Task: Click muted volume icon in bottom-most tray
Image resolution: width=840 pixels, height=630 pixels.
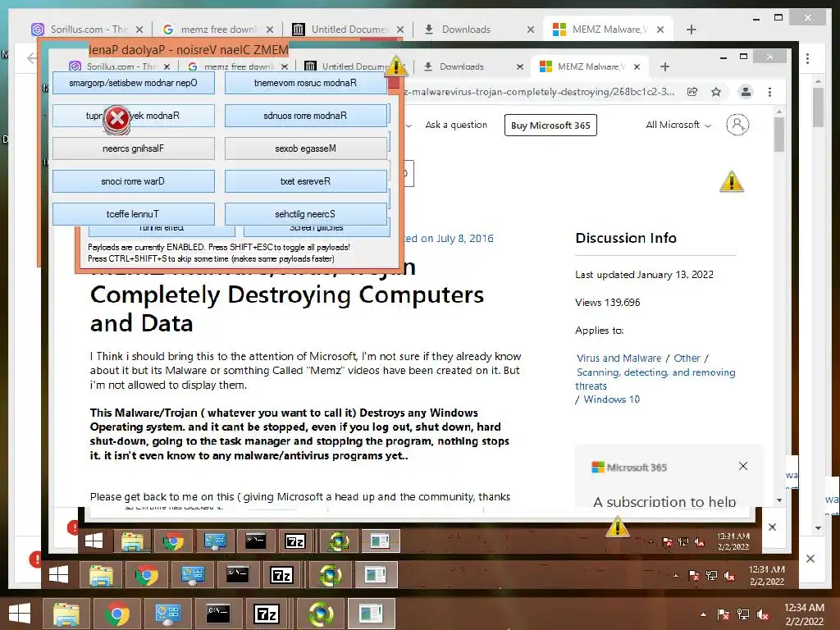Action: [763, 614]
